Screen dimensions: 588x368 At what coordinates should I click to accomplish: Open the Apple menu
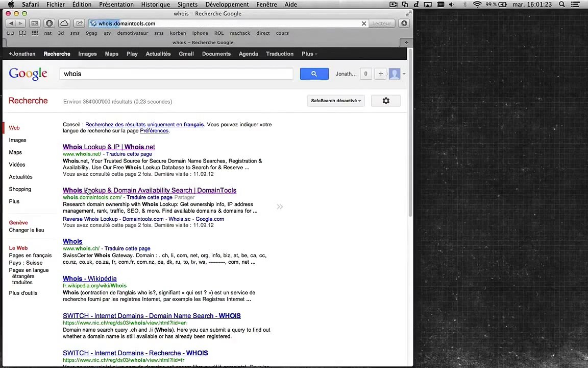[11, 5]
